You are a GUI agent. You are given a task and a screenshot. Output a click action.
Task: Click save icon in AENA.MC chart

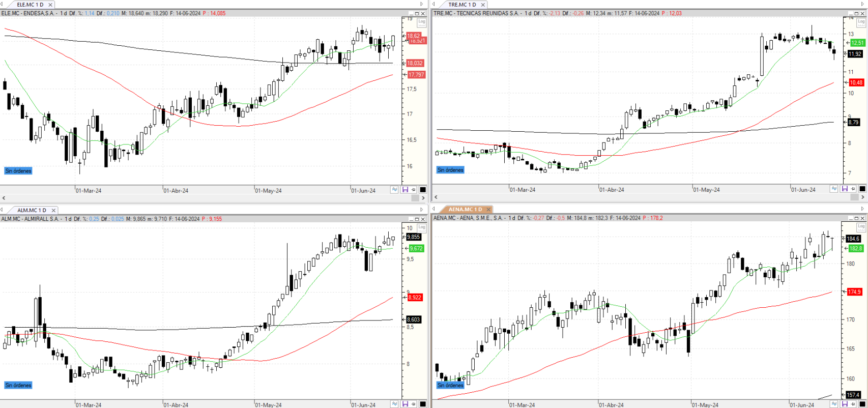pyautogui.click(x=845, y=403)
